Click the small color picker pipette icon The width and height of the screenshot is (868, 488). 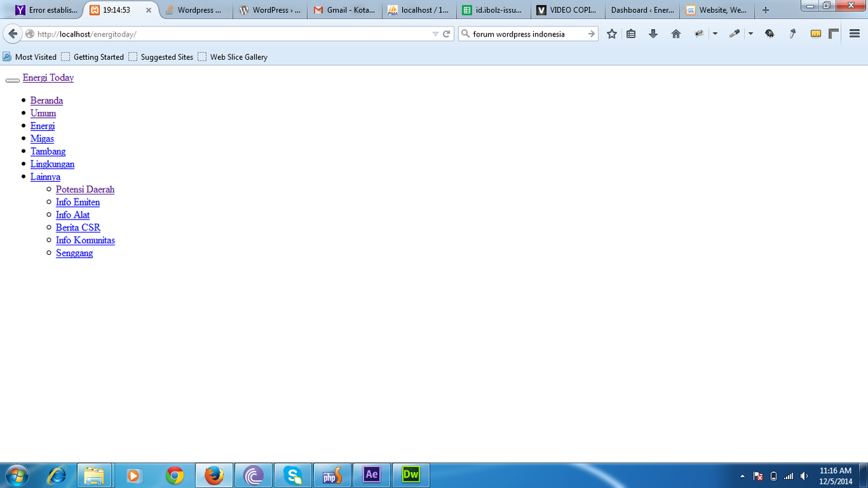792,34
